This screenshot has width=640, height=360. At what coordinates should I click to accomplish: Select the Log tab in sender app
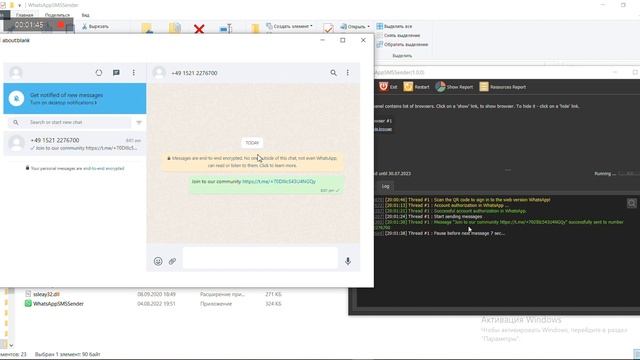coord(386,186)
